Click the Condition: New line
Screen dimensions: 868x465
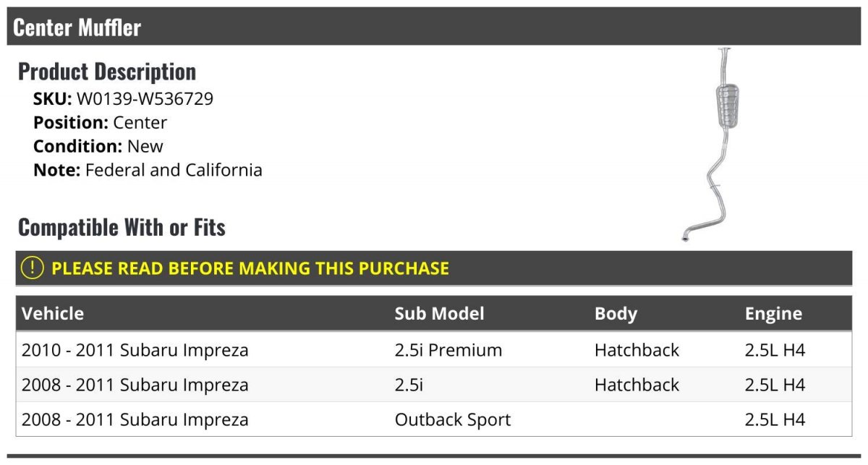point(98,146)
